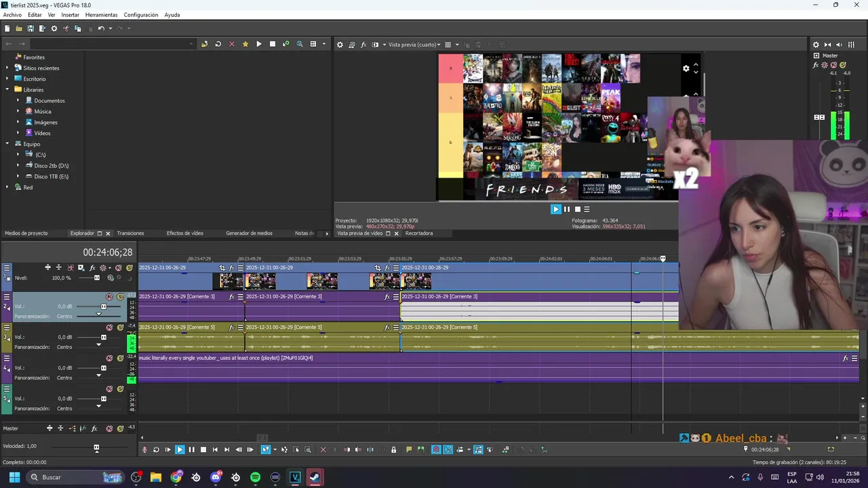Image resolution: width=868 pixels, height=488 pixels.
Task: Click the video output fx icon in preview
Action: pyautogui.click(x=363, y=45)
